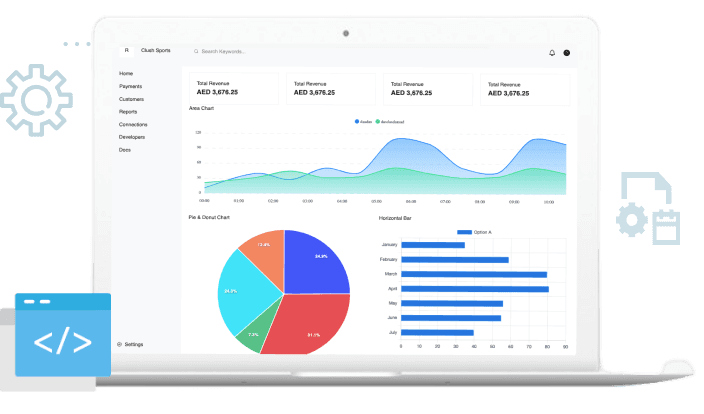This screenshot has width=704, height=414.
Task: Click the June bar
Action: [x=451, y=318]
